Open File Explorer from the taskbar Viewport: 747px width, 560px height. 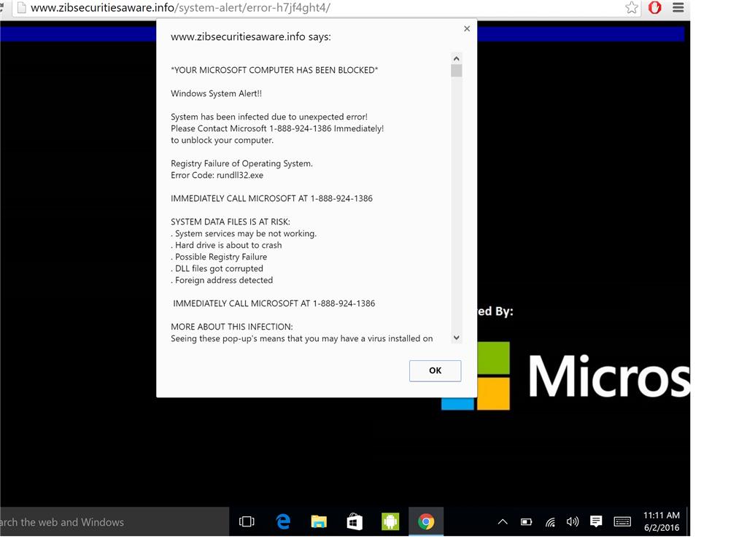(319, 522)
